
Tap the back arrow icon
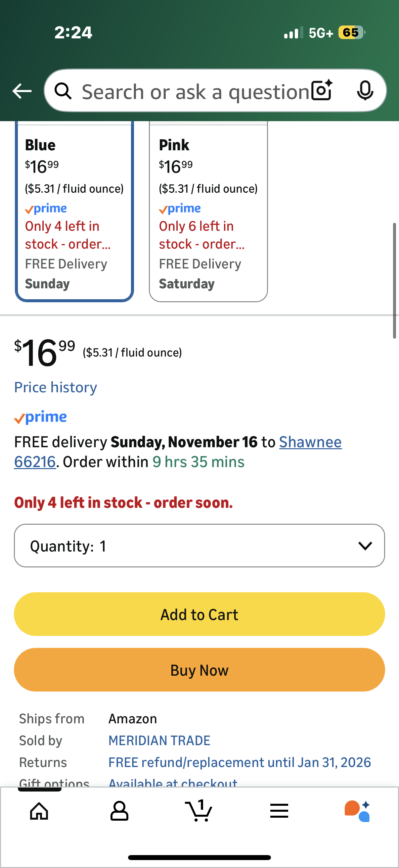point(22,91)
